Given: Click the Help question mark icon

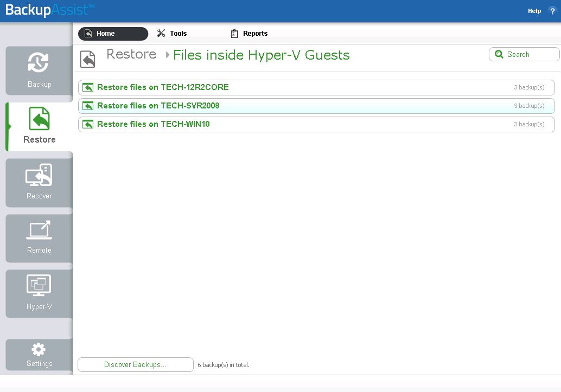Looking at the screenshot, I should coord(552,11).
